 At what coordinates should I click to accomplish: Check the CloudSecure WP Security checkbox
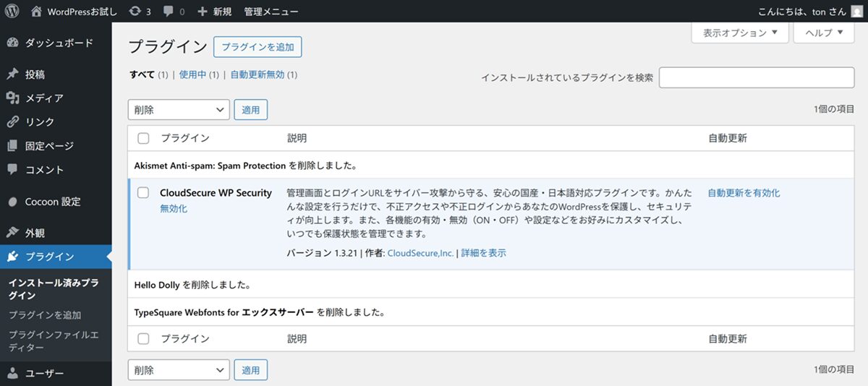[143, 193]
